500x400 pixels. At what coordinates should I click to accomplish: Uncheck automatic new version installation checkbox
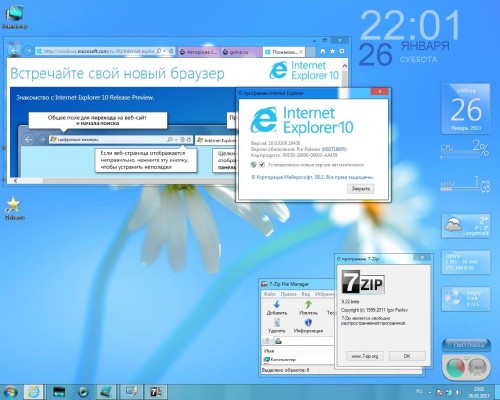point(262,165)
